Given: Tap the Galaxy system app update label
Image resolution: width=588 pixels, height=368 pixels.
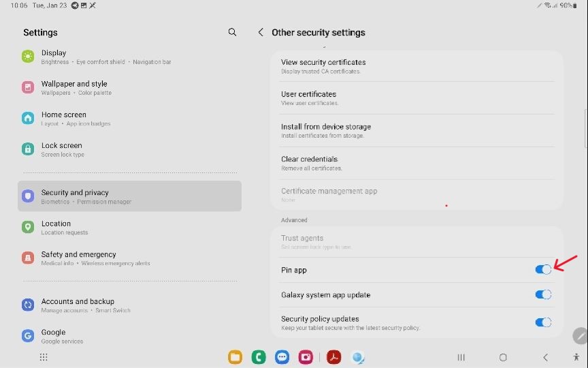Looking at the screenshot, I should coord(325,295).
